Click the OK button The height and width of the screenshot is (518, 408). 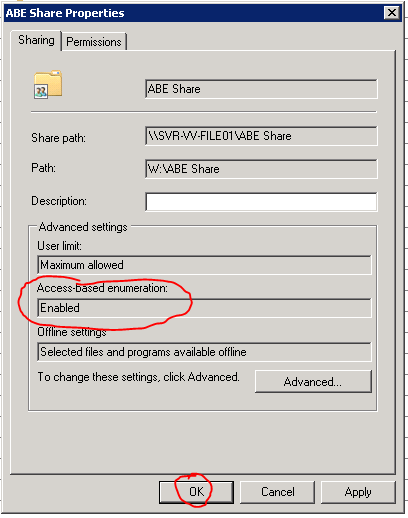click(196, 492)
